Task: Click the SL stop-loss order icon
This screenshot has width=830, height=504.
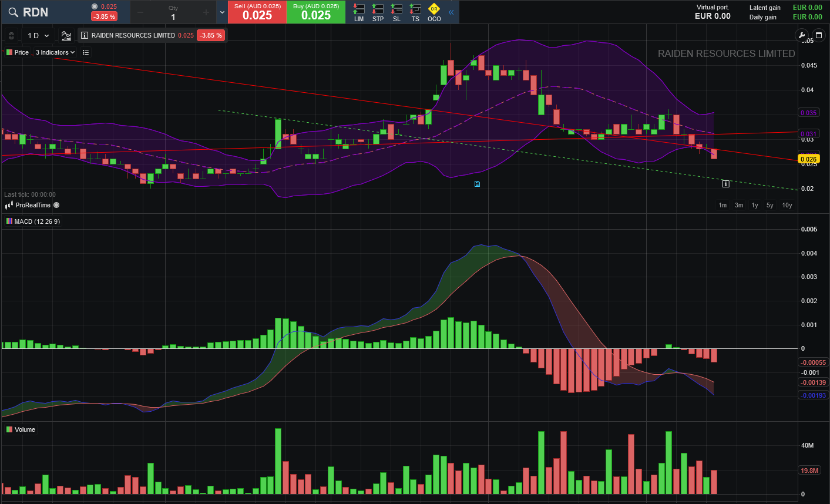Action: 396,9
